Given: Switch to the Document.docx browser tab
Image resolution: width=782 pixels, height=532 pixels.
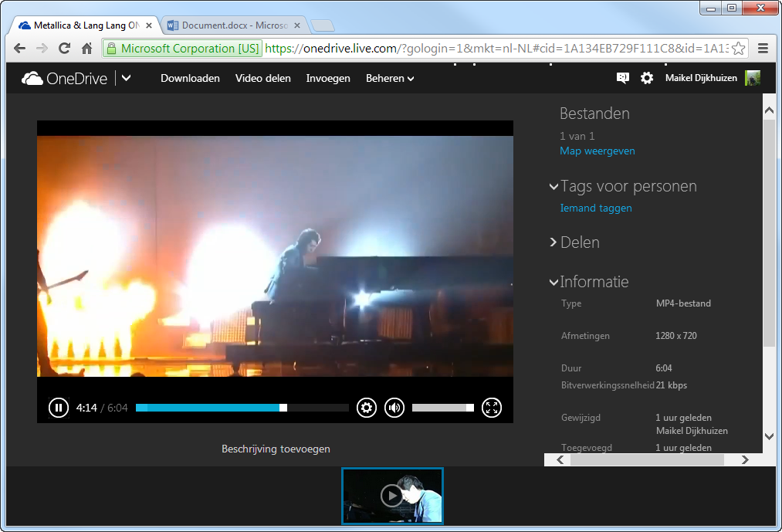Looking at the screenshot, I should 235,25.
